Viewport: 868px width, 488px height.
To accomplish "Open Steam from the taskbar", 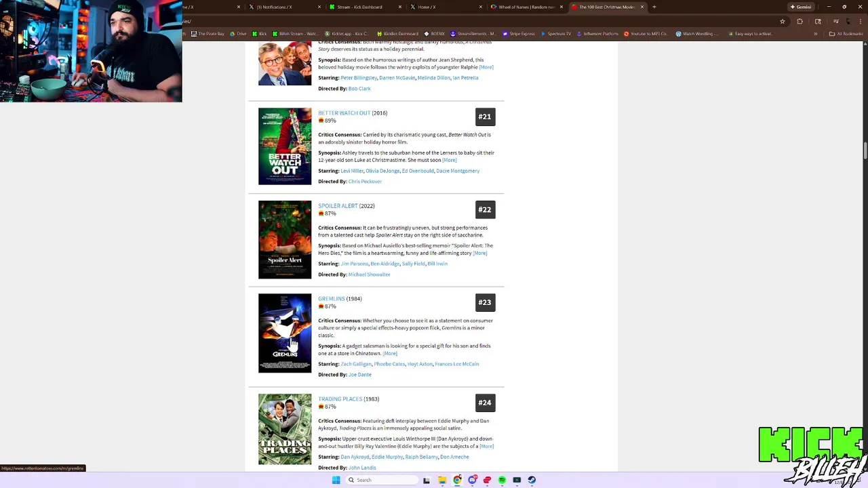I will click(x=532, y=480).
